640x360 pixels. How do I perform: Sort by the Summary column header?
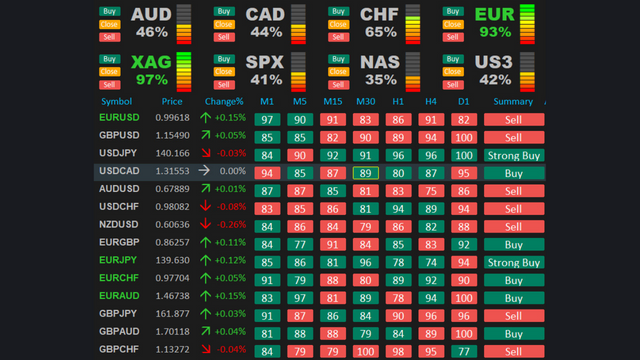pos(513,102)
